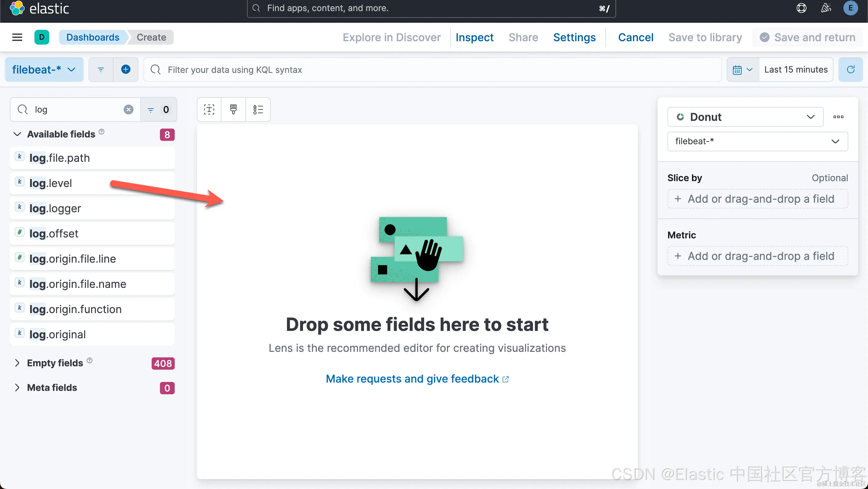
Task: Expand the Empty fields section
Action: tap(17, 363)
